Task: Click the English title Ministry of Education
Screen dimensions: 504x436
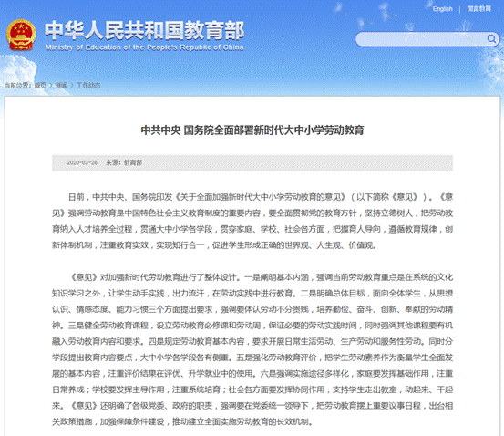Action: point(144,47)
